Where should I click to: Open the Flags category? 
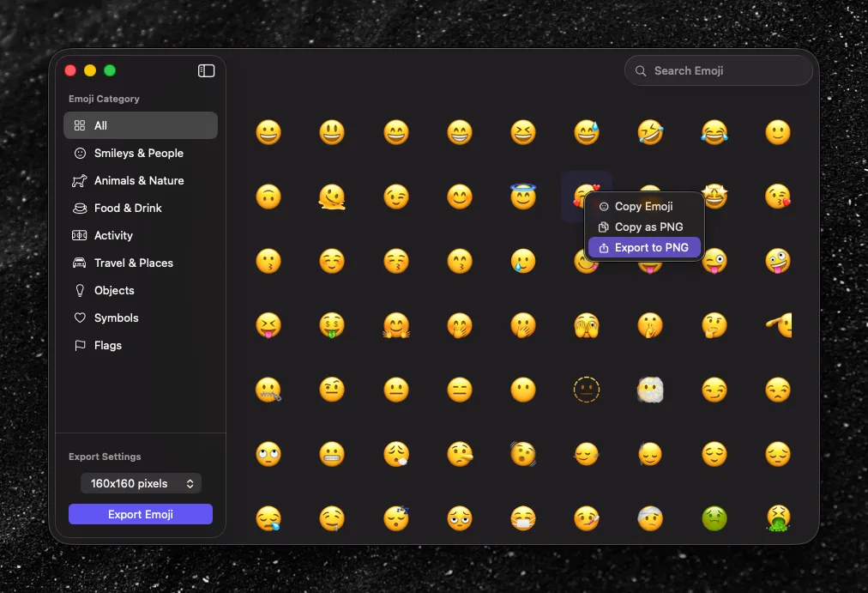(141, 345)
